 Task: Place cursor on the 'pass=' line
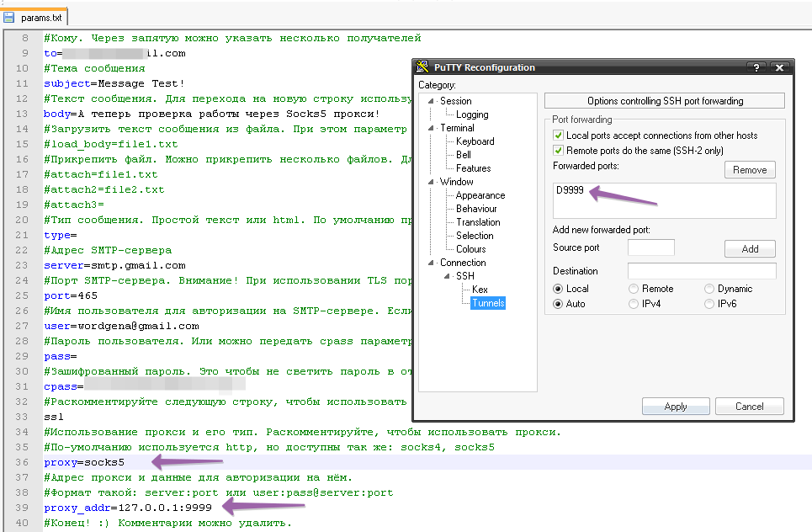[60, 356]
